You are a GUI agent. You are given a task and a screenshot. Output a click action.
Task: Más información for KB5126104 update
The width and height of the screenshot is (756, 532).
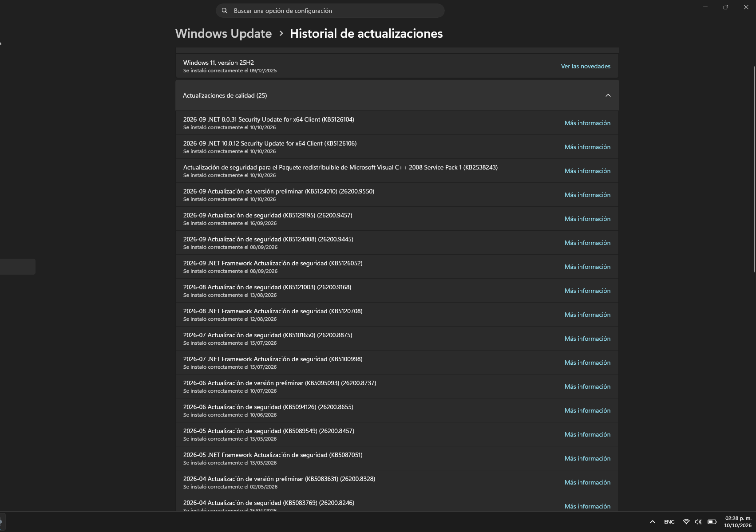[587, 123]
